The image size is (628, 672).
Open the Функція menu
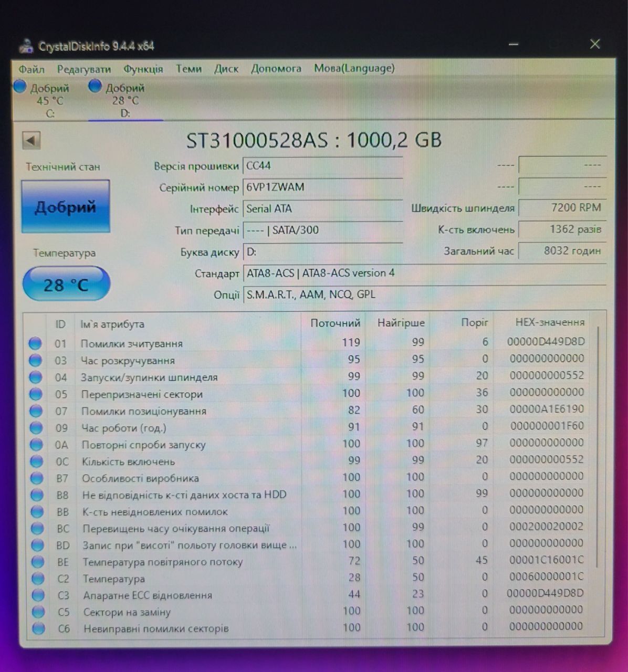[143, 69]
